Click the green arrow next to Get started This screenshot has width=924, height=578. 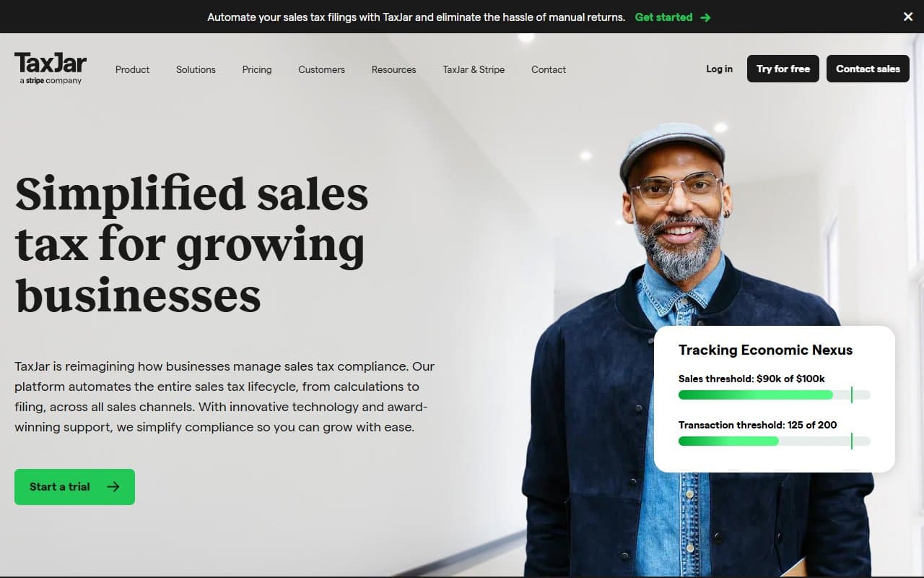click(x=705, y=17)
